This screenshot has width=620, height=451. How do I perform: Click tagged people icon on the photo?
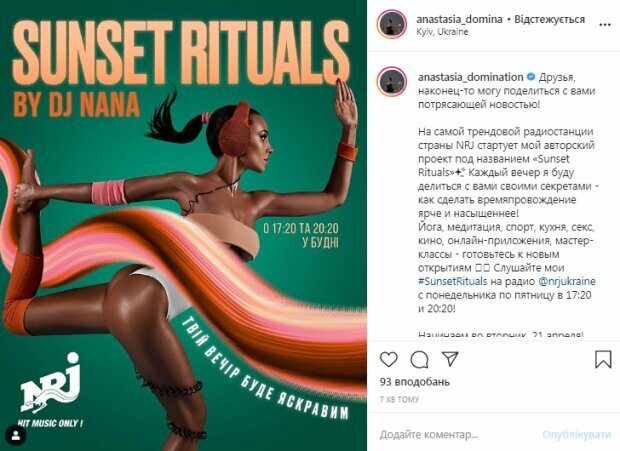tap(16, 436)
